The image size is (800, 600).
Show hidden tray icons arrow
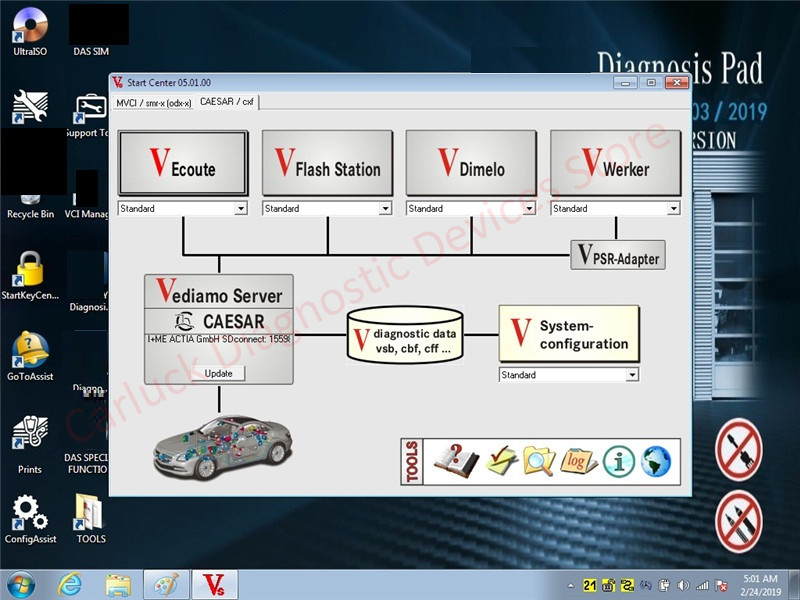click(571, 586)
